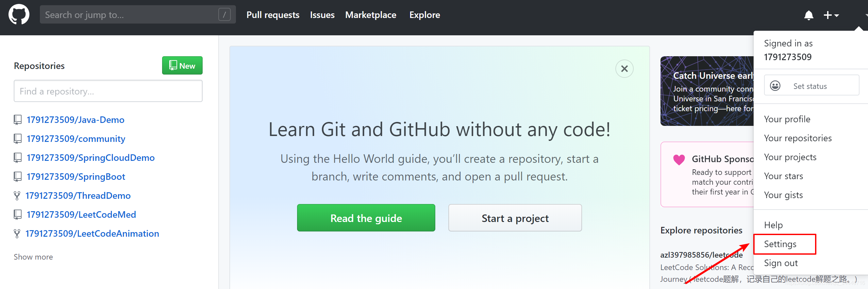Click the pink heart GitHub Sponsors icon
The height and width of the screenshot is (289, 868).
679,160
